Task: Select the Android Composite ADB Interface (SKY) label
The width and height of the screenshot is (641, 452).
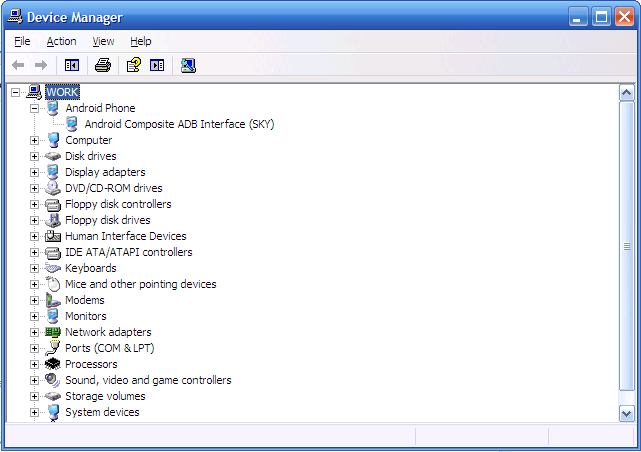Action: tap(179, 124)
